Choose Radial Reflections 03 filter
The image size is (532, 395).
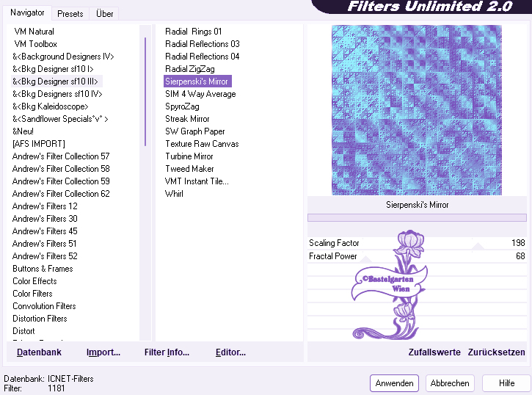203,44
